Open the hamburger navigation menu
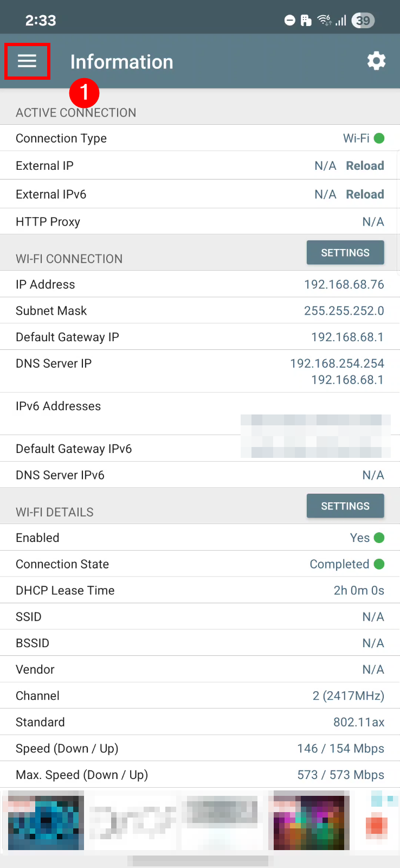 pos(27,61)
